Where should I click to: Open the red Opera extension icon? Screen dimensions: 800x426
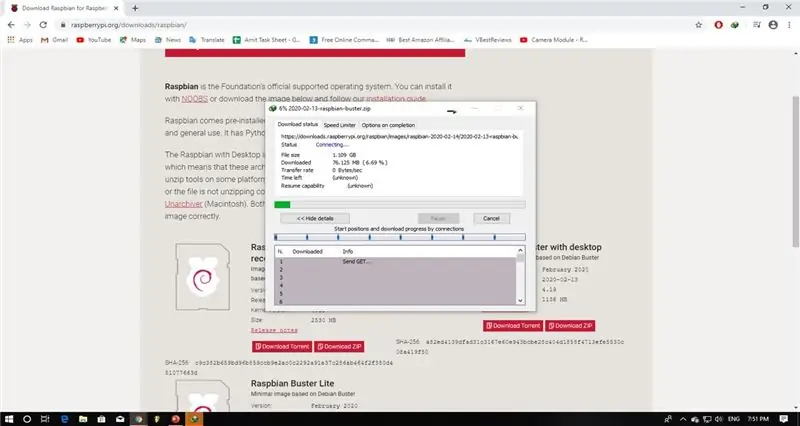718,24
